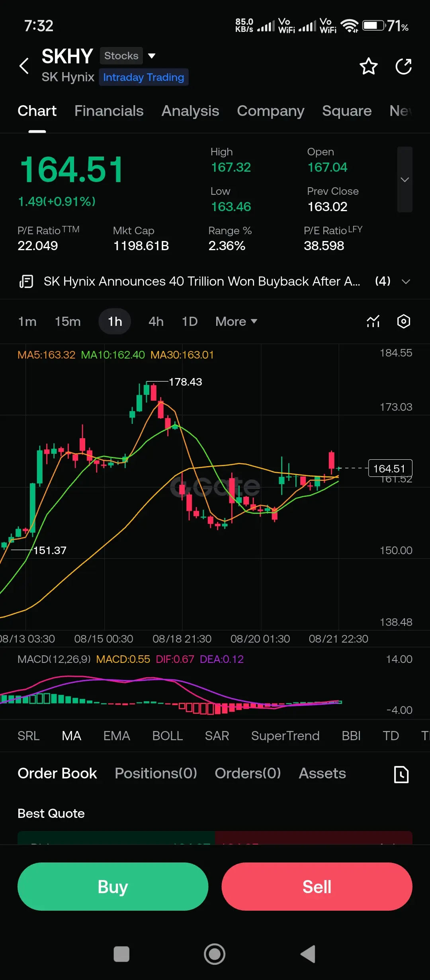This screenshot has width=430, height=980.
Task: Enable the TD indicator
Action: pyautogui.click(x=391, y=736)
